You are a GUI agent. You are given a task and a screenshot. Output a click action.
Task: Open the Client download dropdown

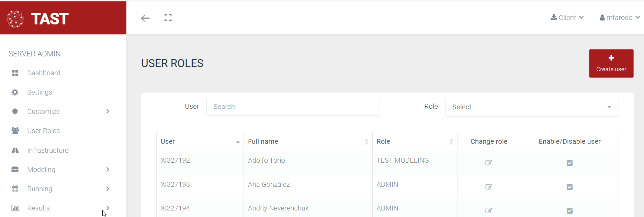[x=567, y=18]
